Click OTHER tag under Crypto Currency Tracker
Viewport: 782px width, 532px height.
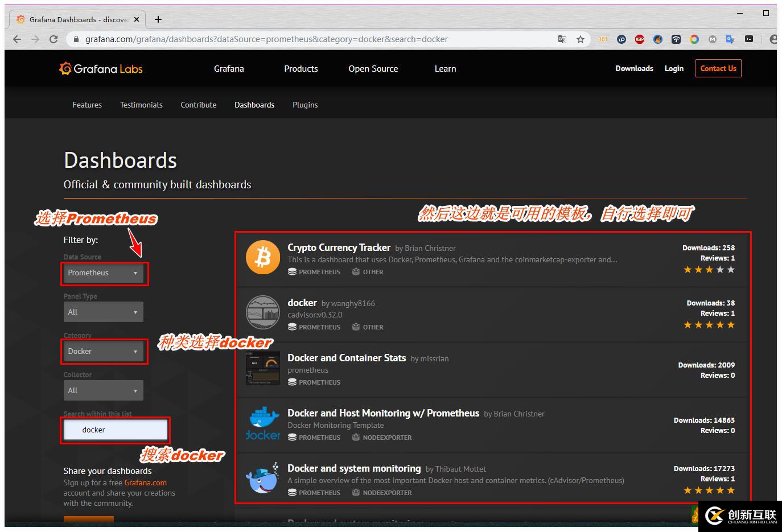[368, 272]
